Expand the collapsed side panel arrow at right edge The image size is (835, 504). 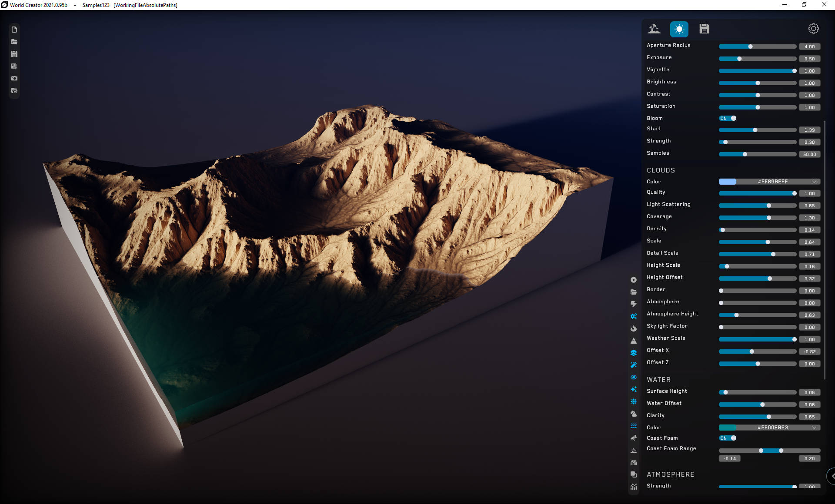click(x=832, y=476)
